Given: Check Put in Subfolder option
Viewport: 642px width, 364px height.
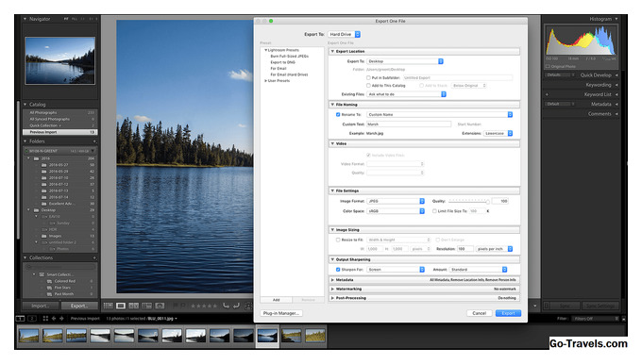Looking at the screenshot, I should click(x=368, y=77).
